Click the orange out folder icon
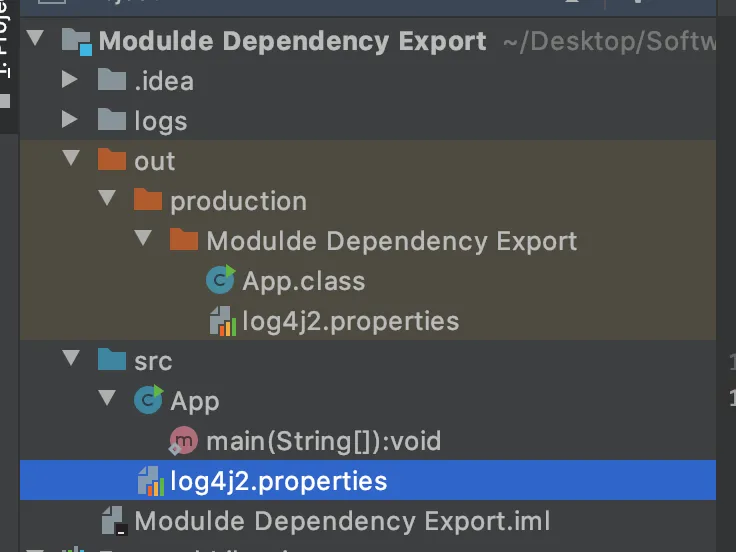Viewport: 736px width, 552px height. pos(112,161)
